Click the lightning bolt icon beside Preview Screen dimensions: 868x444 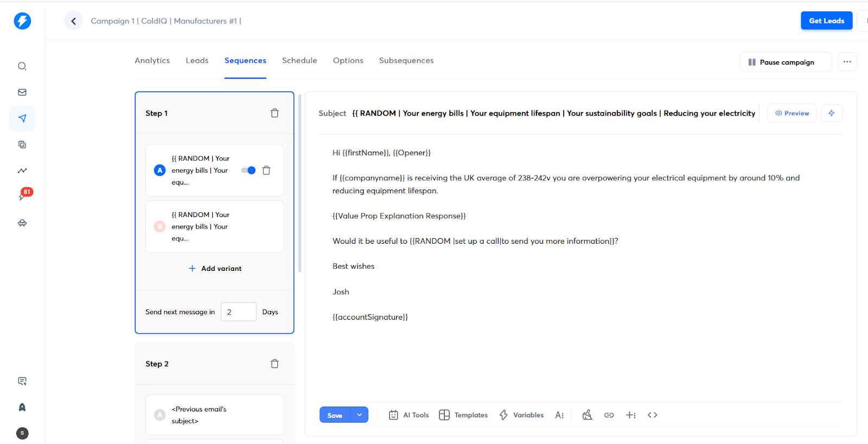[x=831, y=113]
